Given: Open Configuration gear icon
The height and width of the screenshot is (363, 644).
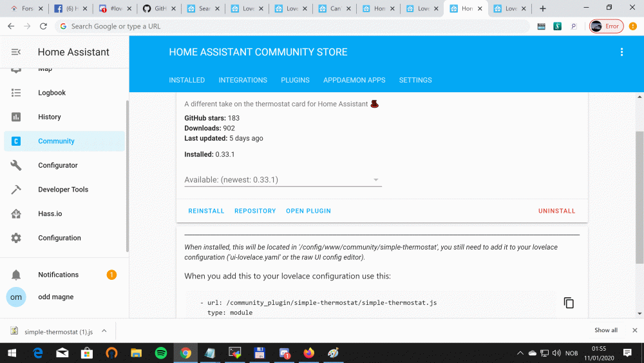Looking at the screenshot, I should click(x=16, y=238).
